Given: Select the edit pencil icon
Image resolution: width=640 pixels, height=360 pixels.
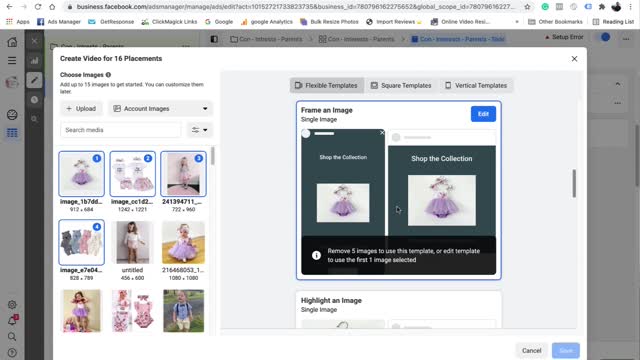Looking at the screenshot, I should click(34, 80).
